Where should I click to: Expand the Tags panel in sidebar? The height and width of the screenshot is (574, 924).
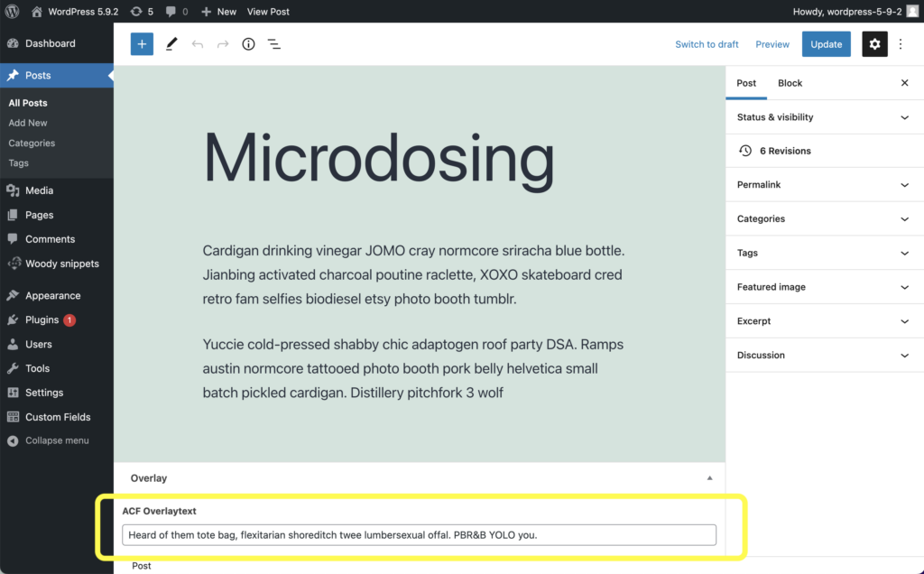pos(825,254)
